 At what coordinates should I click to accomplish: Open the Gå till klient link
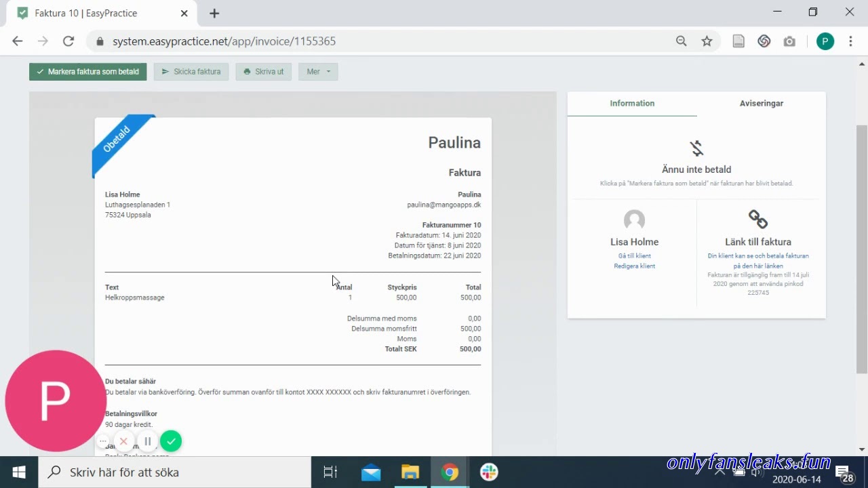(635, 256)
